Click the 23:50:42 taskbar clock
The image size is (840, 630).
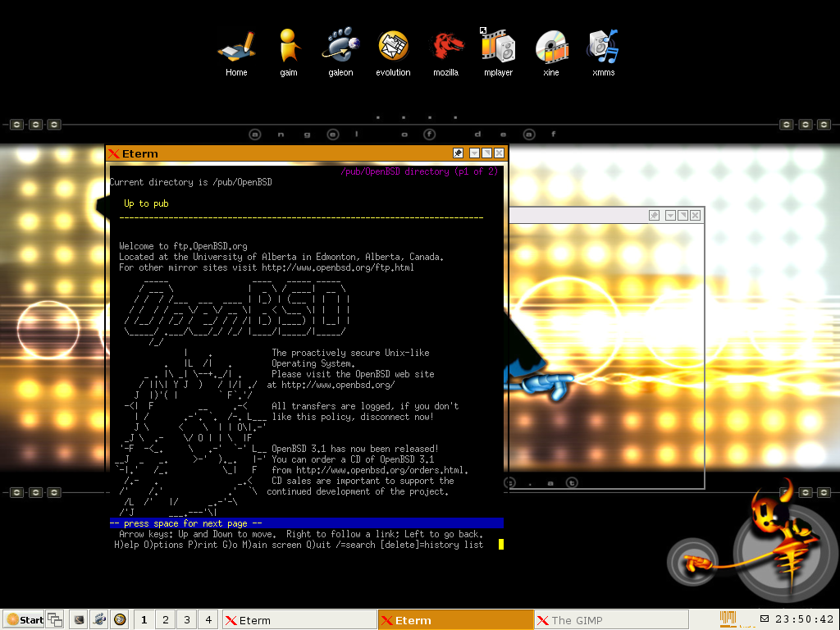(804, 619)
